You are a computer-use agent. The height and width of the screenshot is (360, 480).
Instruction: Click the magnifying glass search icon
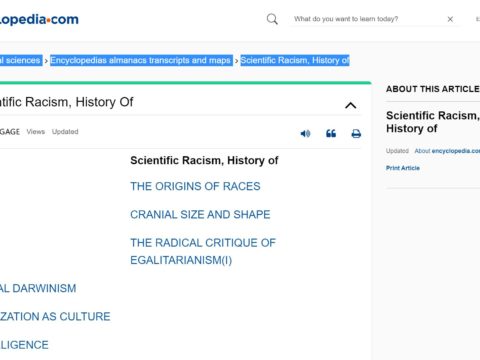point(272,19)
